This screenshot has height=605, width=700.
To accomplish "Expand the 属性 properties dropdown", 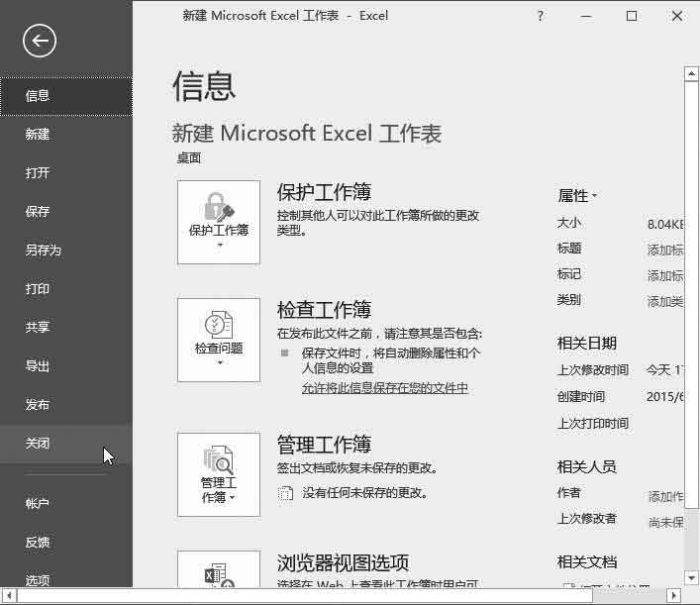I will coord(578,196).
